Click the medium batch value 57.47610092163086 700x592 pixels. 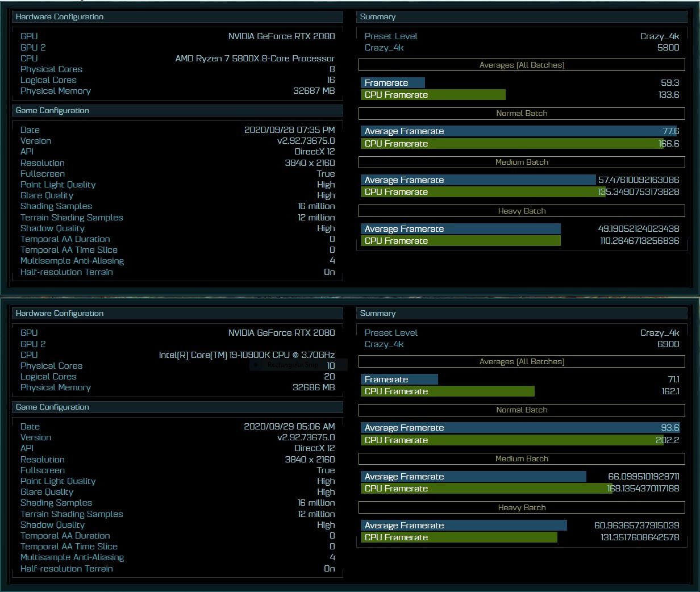tap(639, 180)
